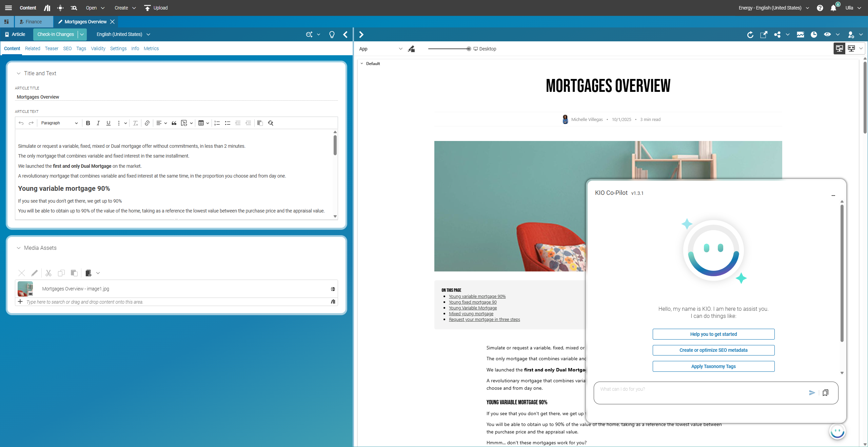The image size is (868, 447).
Task: Send the KIO Co-Pilot message
Action: click(812, 392)
